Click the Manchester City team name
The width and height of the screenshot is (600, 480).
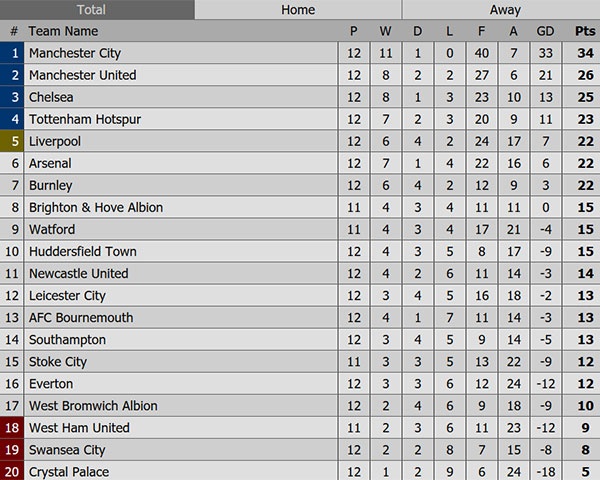[89, 53]
